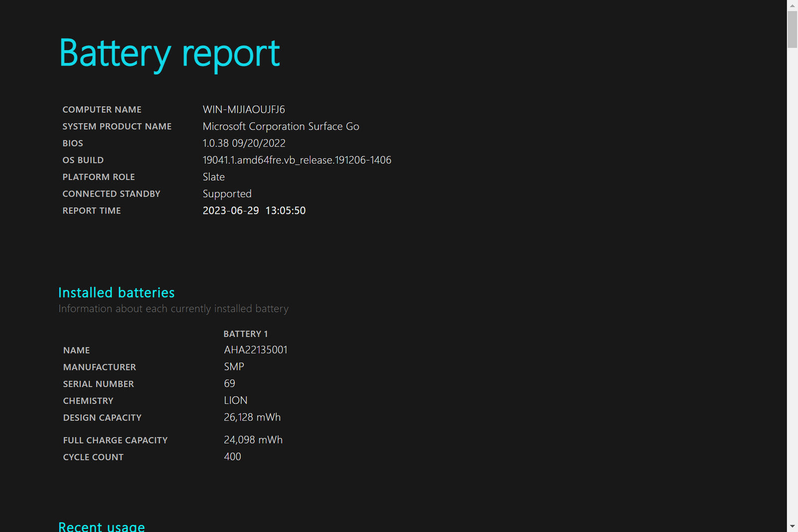Click the CONNECTED STANDBY label
Screen dimensions: 798x532
tap(111, 194)
